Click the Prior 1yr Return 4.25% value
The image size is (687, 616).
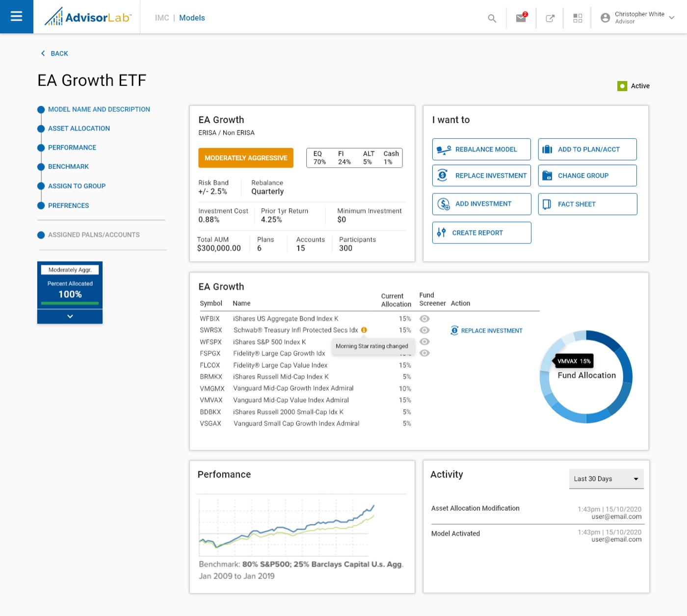pyautogui.click(x=271, y=220)
